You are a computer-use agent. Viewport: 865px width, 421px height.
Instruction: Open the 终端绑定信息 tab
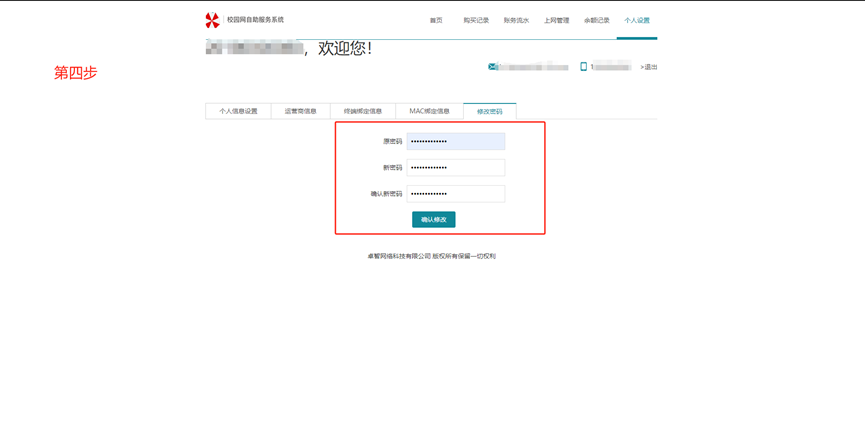point(363,111)
